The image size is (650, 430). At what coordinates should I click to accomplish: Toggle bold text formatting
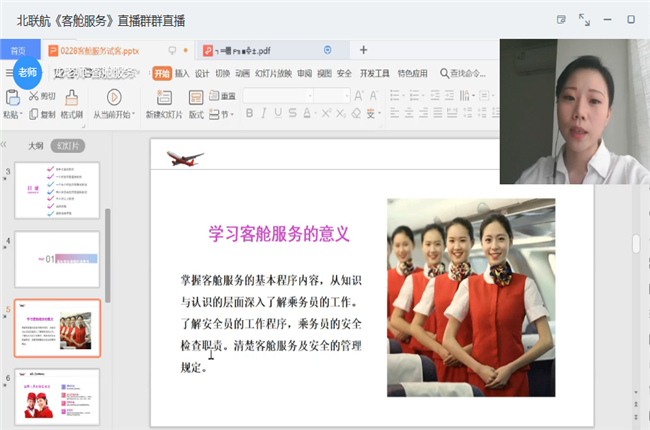(x=249, y=114)
